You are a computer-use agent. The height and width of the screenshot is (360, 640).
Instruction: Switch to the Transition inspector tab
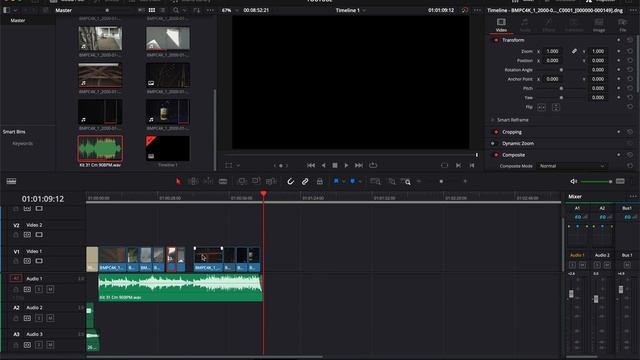click(574, 25)
